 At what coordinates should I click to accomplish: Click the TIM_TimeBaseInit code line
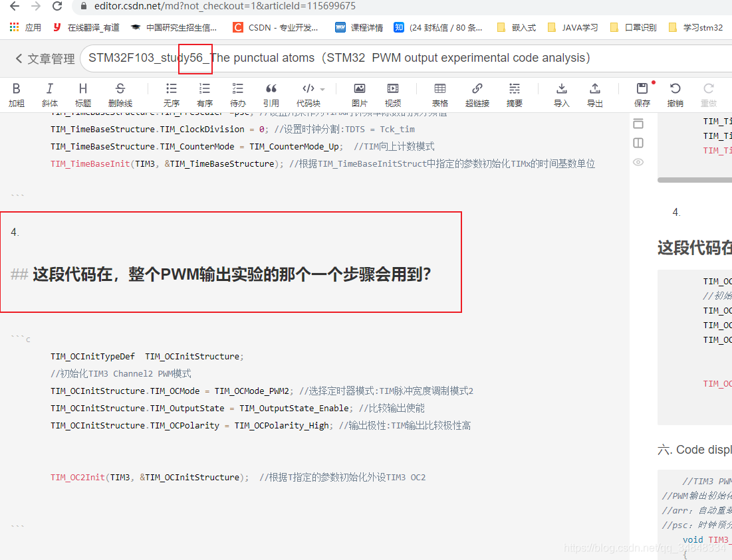(322, 163)
